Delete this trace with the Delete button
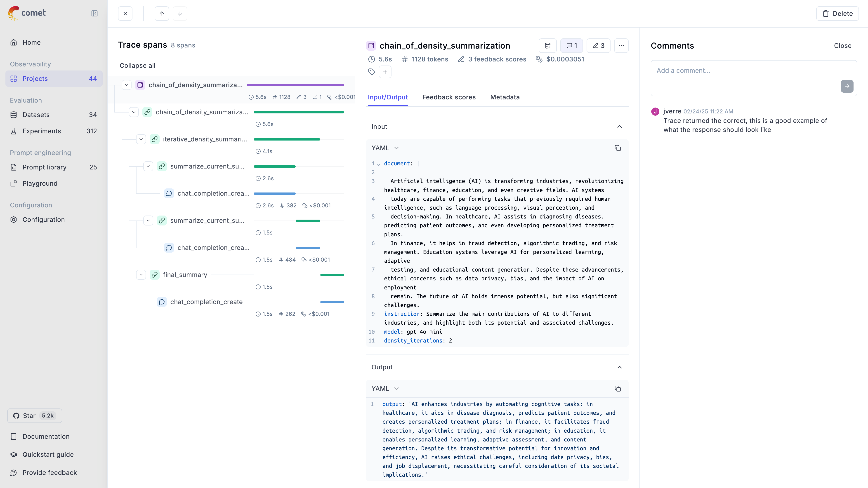The image size is (868, 488). [x=837, y=14]
